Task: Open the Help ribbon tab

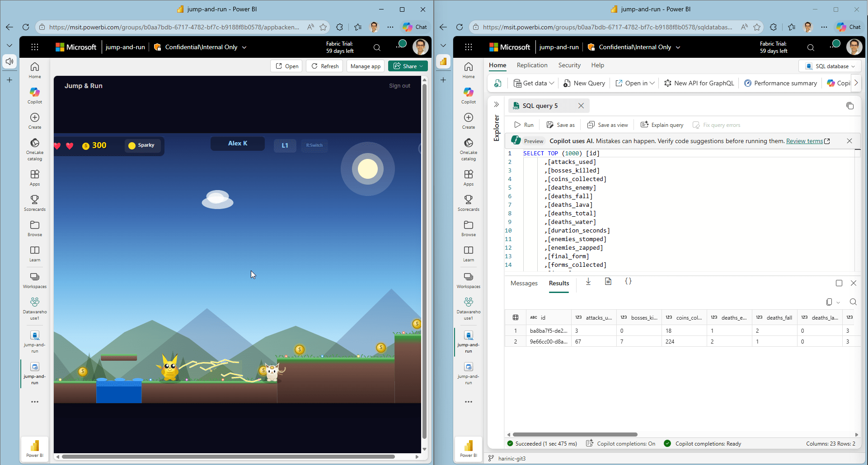Action: tap(598, 65)
